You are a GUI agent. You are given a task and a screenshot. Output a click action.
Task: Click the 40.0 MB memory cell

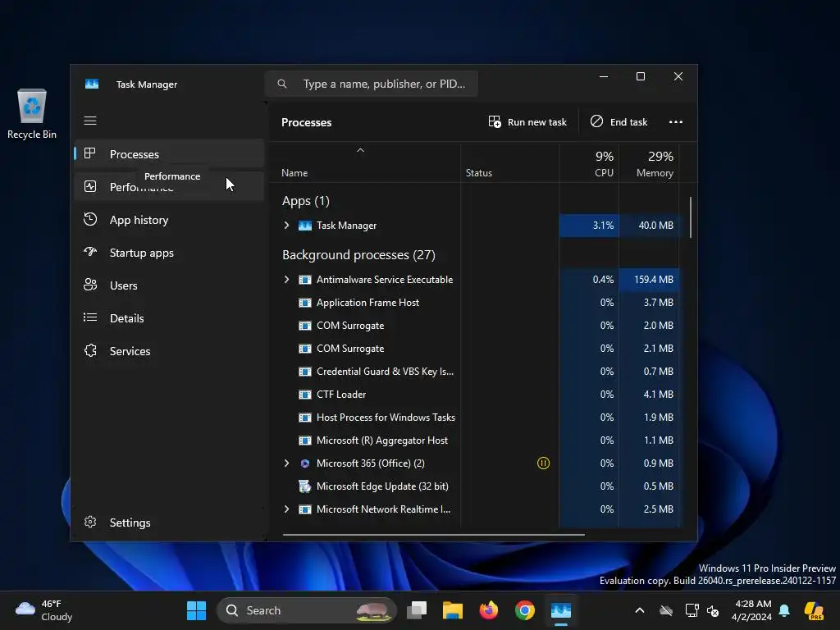[x=650, y=226]
